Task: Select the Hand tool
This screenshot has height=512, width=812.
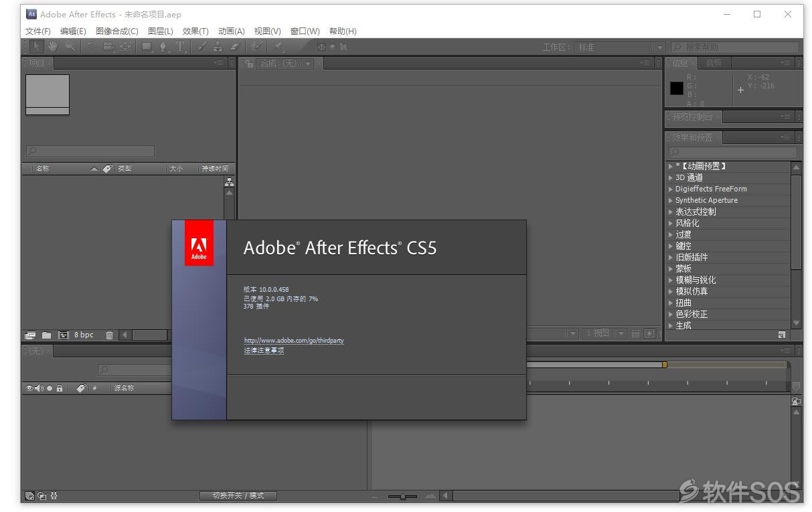Action: tap(53, 47)
